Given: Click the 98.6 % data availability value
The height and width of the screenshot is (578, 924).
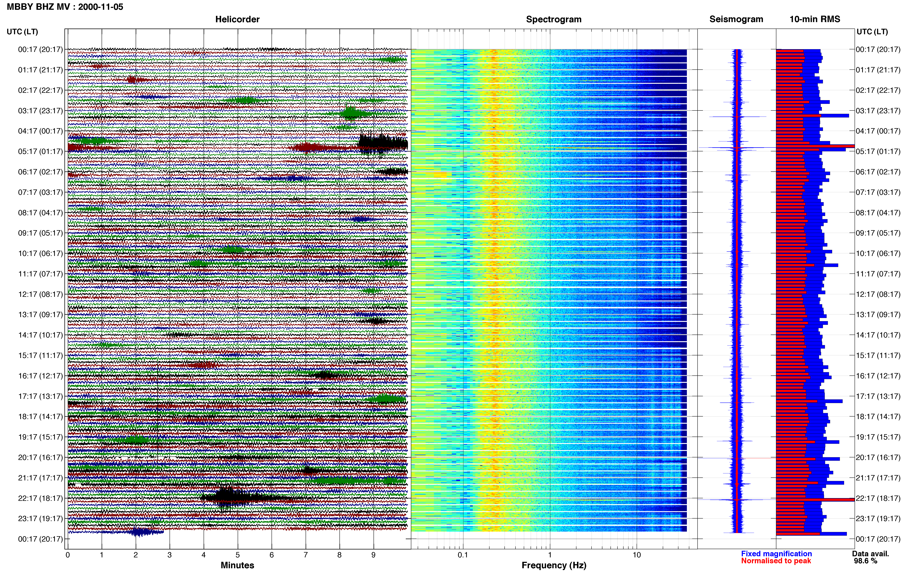Looking at the screenshot, I should (865, 561).
